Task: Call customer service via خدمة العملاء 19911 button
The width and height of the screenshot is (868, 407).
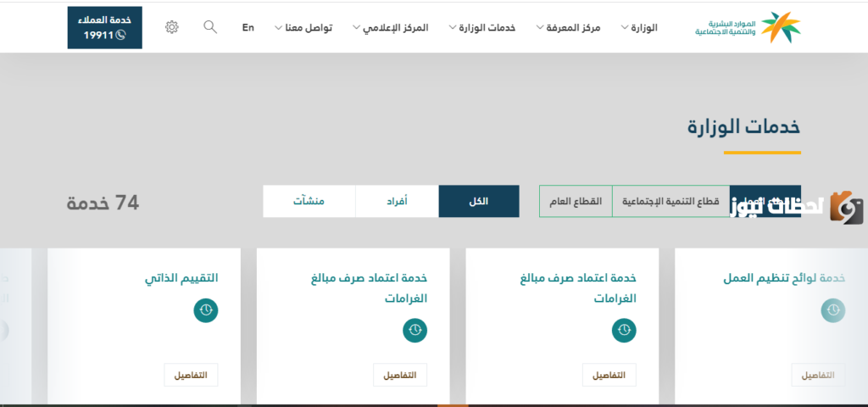Action: 104,28
